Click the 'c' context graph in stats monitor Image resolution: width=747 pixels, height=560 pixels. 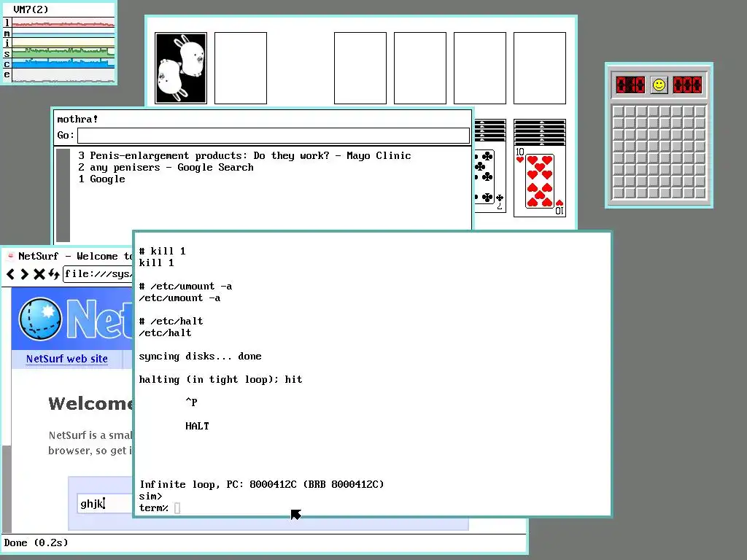point(63,64)
